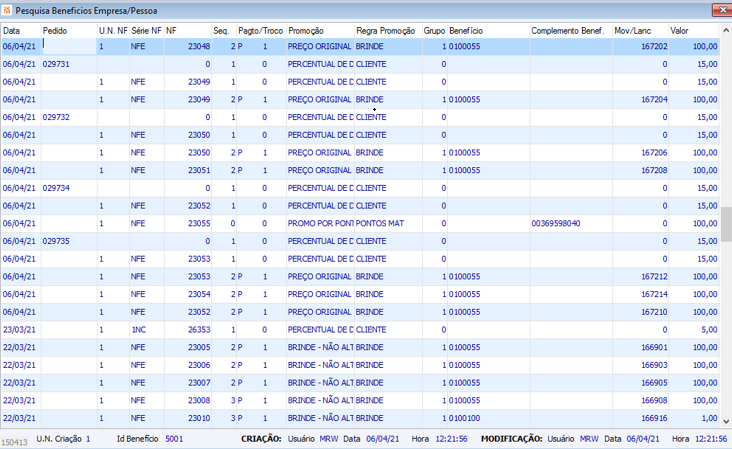Image resolution: width=732 pixels, height=449 pixels.
Task: Select NF cell 23055
Action: [188, 224]
